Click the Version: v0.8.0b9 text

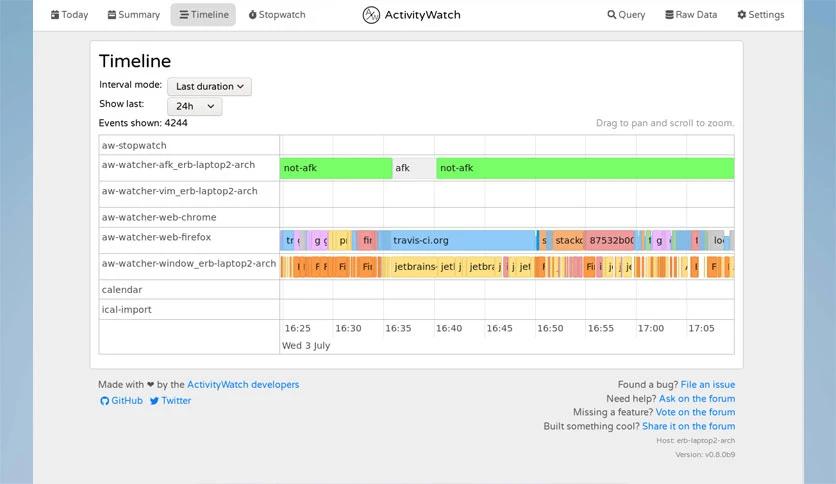[x=705, y=455]
